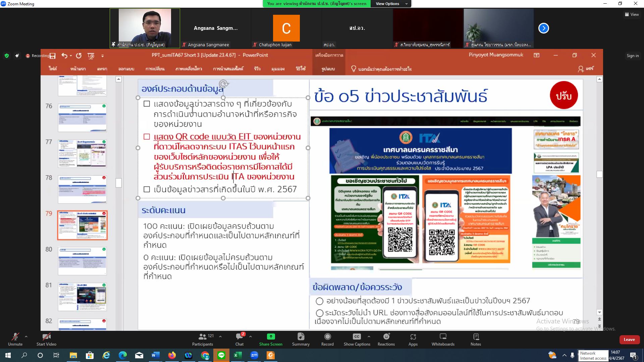Expand Show Captions options arrow
This screenshot has height=362, width=644.
point(369,337)
